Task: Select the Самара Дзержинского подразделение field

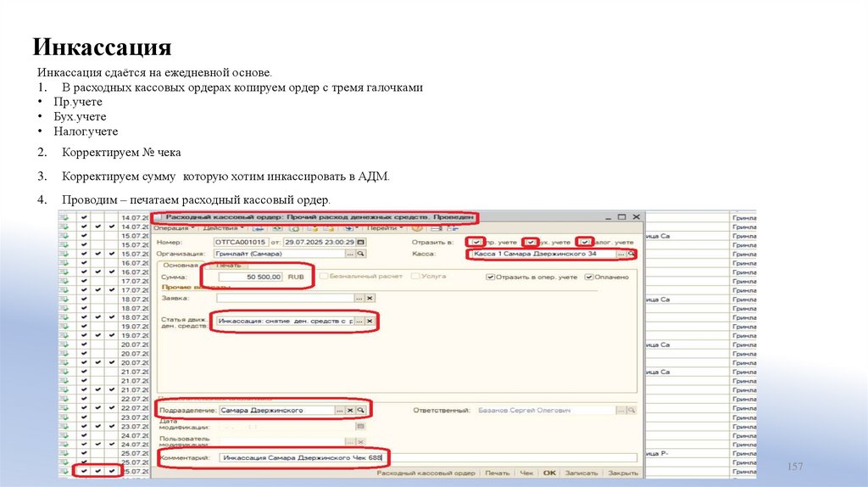Action: [x=277, y=411]
